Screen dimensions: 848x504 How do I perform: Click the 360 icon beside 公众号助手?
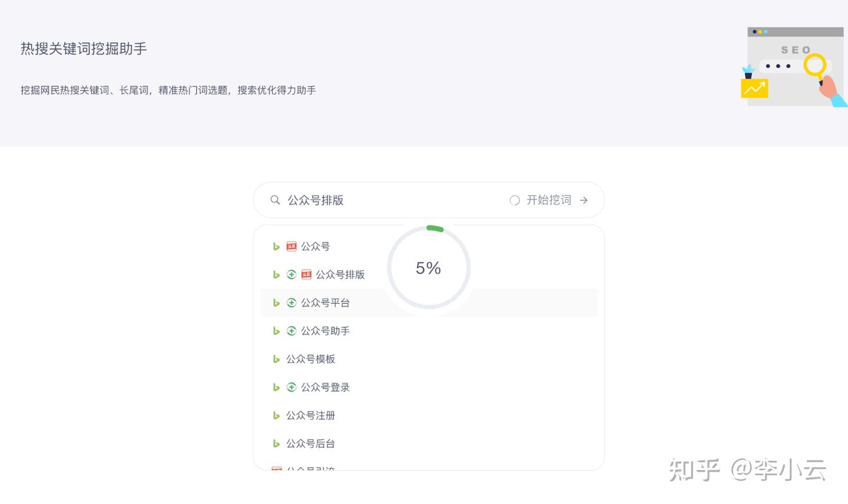(291, 331)
